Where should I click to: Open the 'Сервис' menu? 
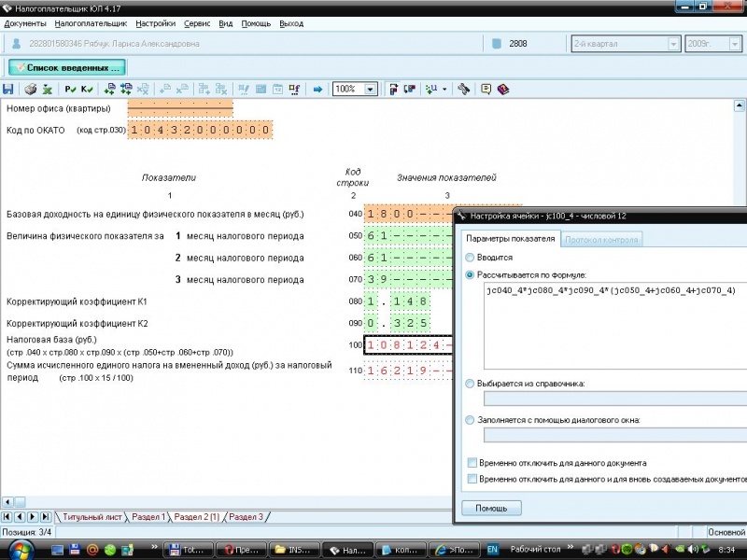(x=197, y=24)
